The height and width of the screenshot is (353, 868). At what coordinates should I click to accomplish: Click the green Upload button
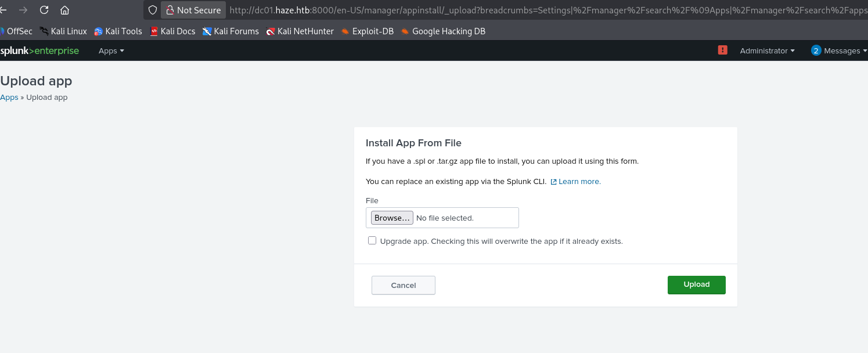click(x=696, y=284)
